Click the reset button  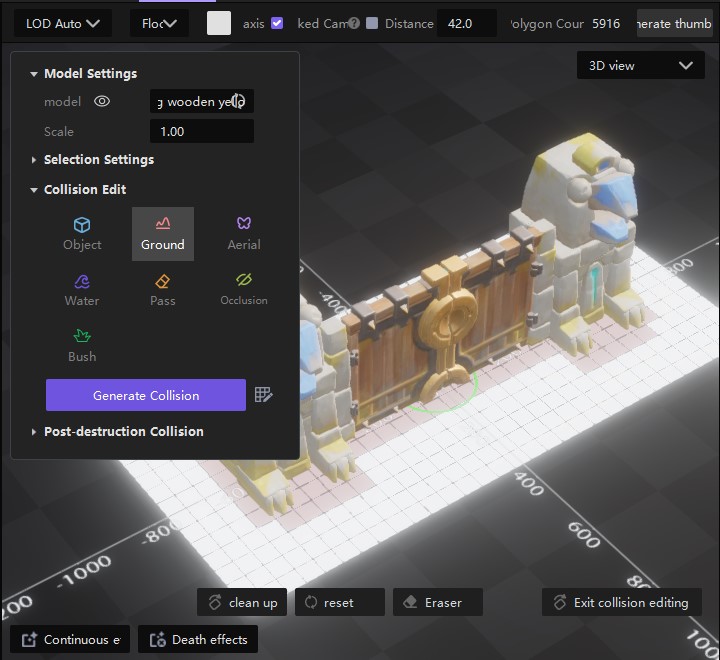pyautogui.click(x=340, y=602)
